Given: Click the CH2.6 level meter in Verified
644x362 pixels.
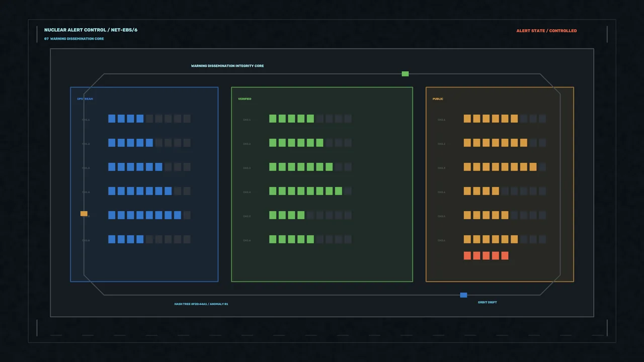Looking at the screenshot, I should (310, 239).
